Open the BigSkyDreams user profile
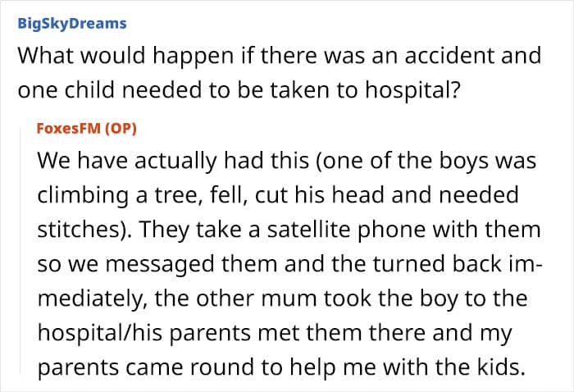The width and height of the screenshot is (574, 392). click(72, 24)
